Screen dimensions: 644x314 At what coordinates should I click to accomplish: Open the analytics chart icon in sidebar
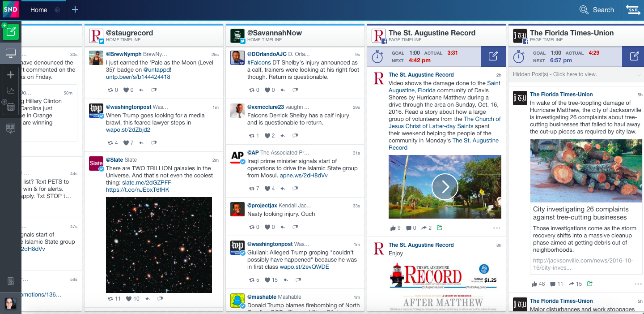[x=11, y=91]
